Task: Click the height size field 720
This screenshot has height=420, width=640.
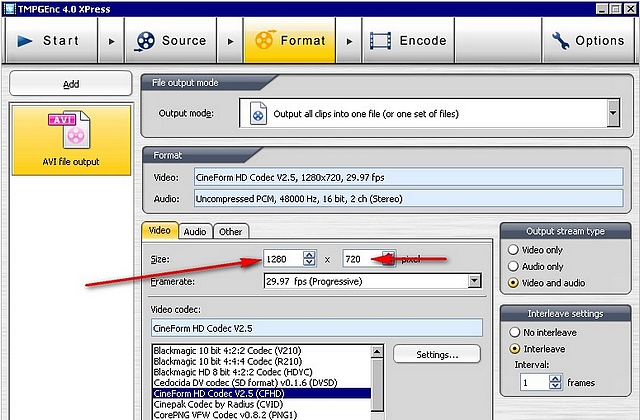Action: point(362,259)
